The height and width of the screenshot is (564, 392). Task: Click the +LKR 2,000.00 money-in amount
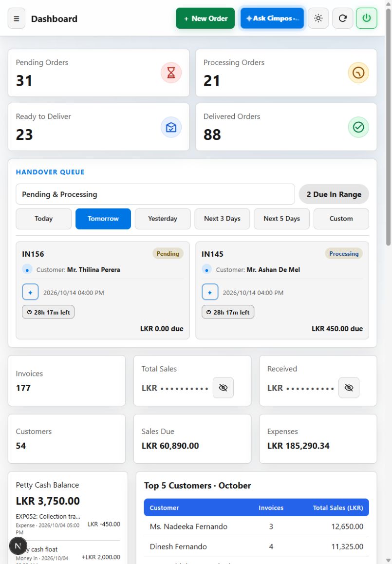[x=101, y=557]
